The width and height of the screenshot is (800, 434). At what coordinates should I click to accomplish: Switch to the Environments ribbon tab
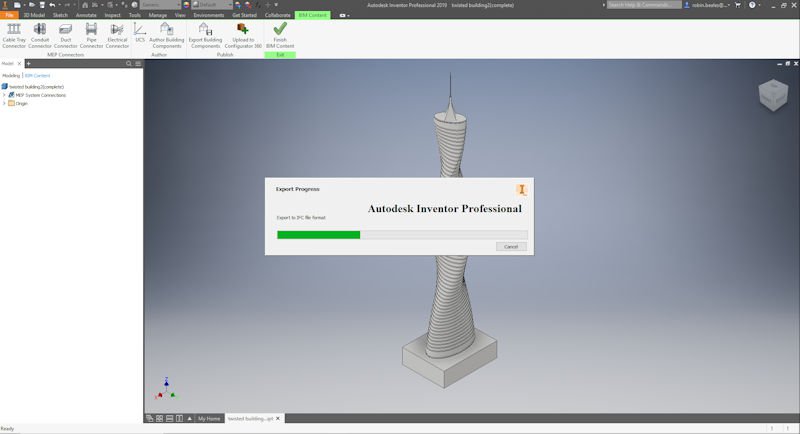(209, 15)
